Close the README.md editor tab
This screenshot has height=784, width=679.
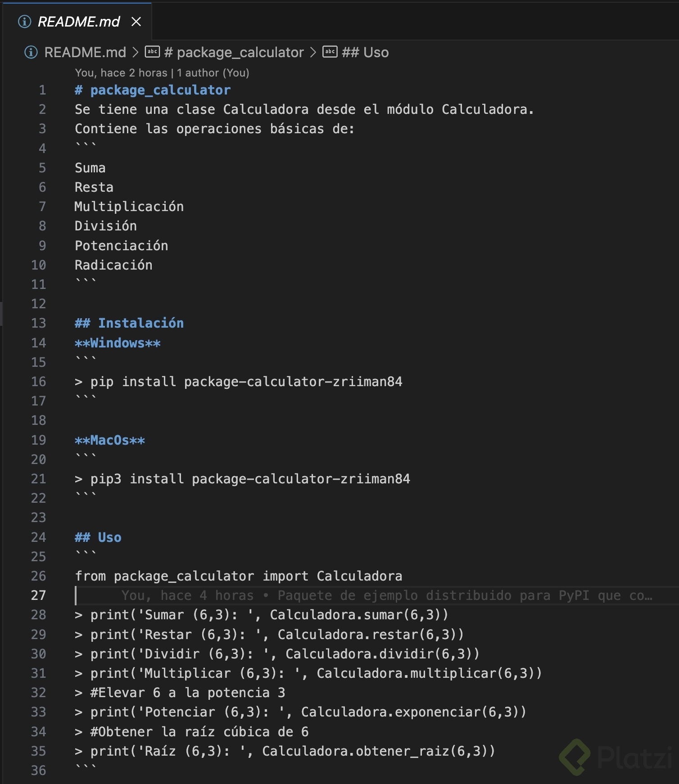pos(136,22)
